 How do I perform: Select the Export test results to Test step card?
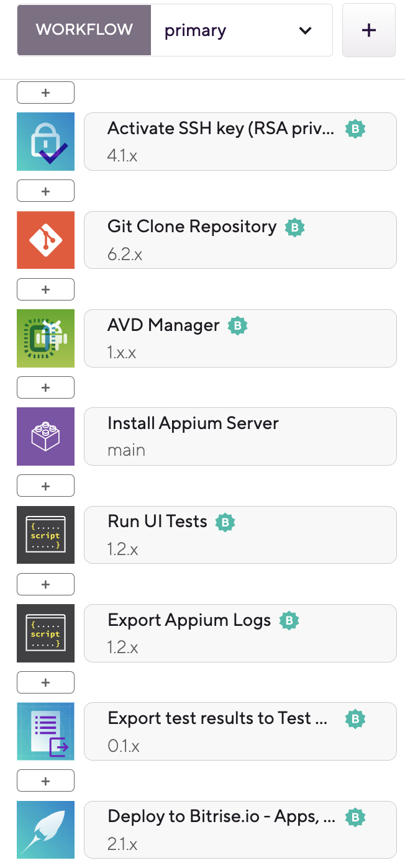pos(240,731)
